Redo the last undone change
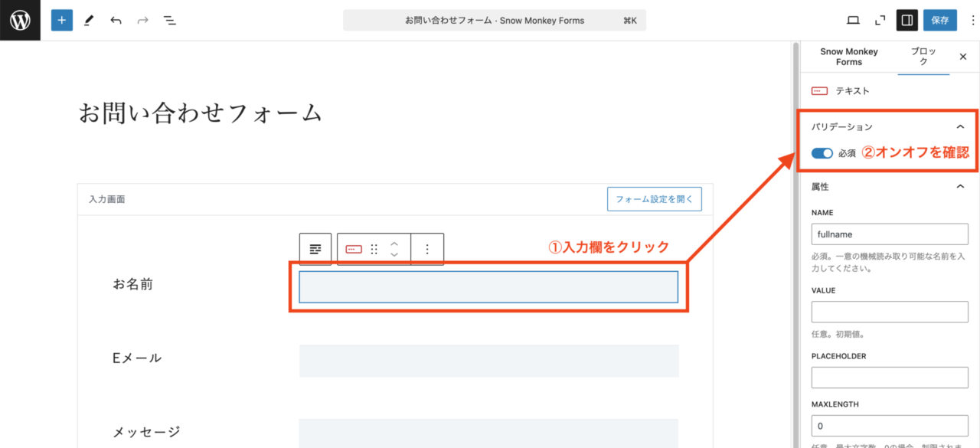 [142, 20]
